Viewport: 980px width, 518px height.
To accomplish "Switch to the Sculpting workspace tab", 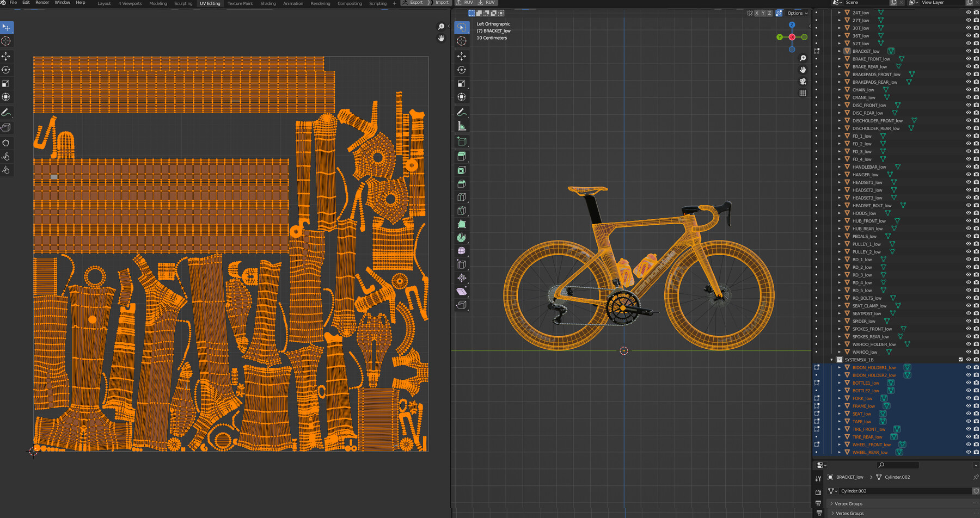I will (x=183, y=3).
